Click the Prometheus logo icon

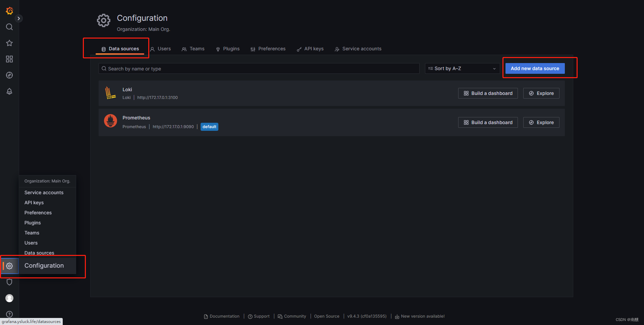point(110,121)
